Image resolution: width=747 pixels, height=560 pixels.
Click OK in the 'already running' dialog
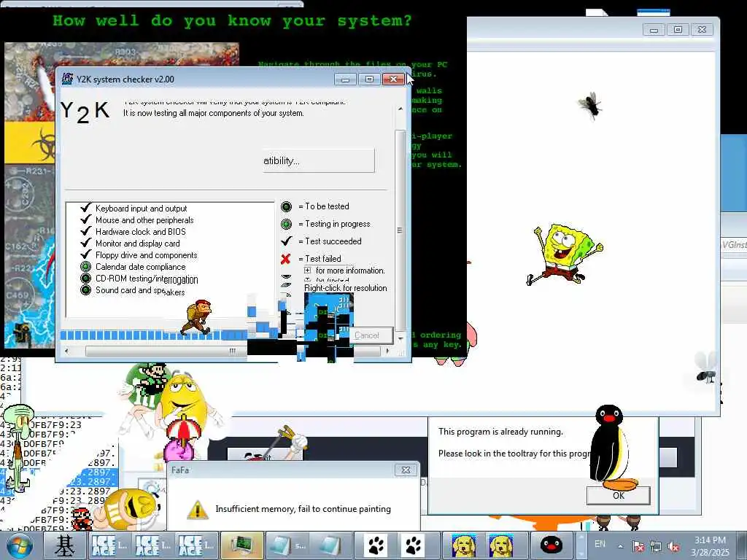pyautogui.click(x=619, y=496)
